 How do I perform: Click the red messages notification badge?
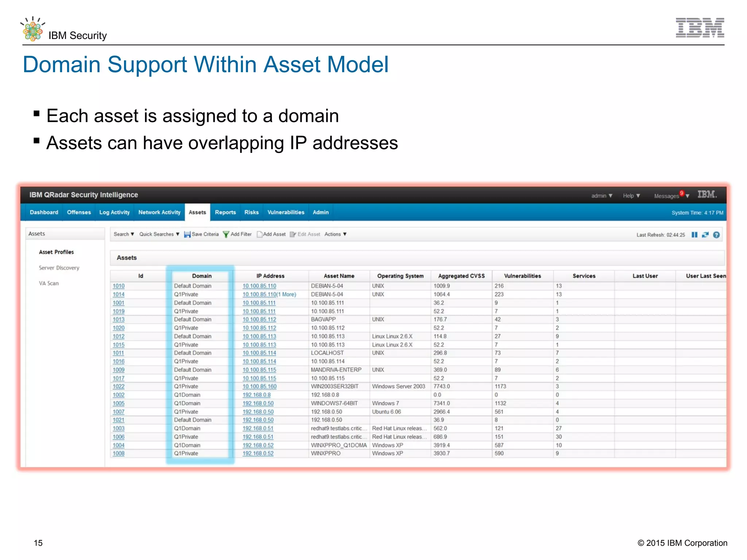click(x=681, y=193)
